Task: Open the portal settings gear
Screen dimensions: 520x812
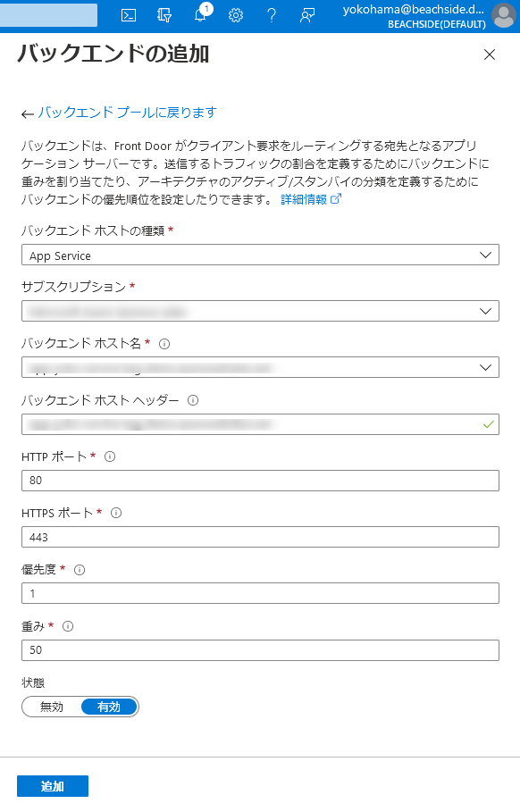Action: pos(235,15)
